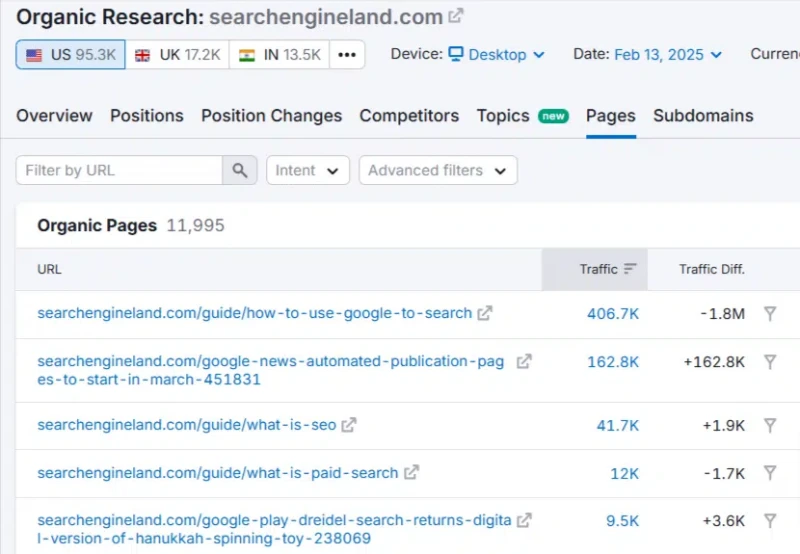The height and width of the screenshot is (554, 800).
Task: Open the Date Feb 13, 2025 dropdown
Action: tap(668, 55)
